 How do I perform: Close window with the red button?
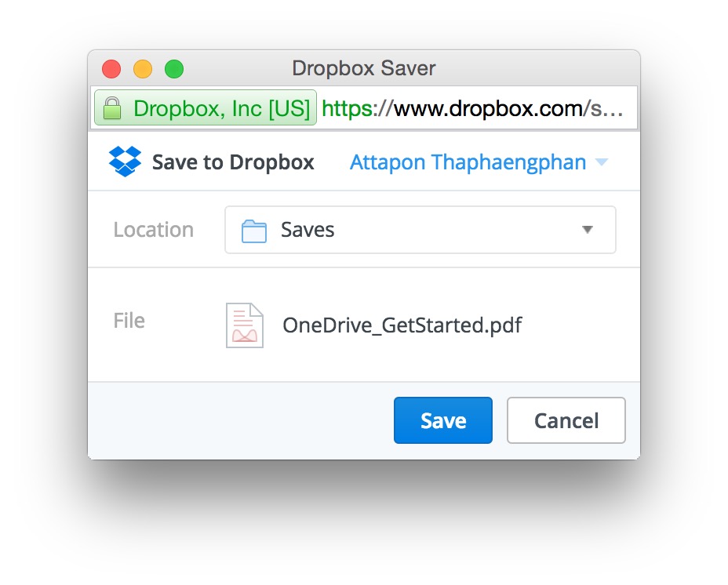click(x=111, y=69)
